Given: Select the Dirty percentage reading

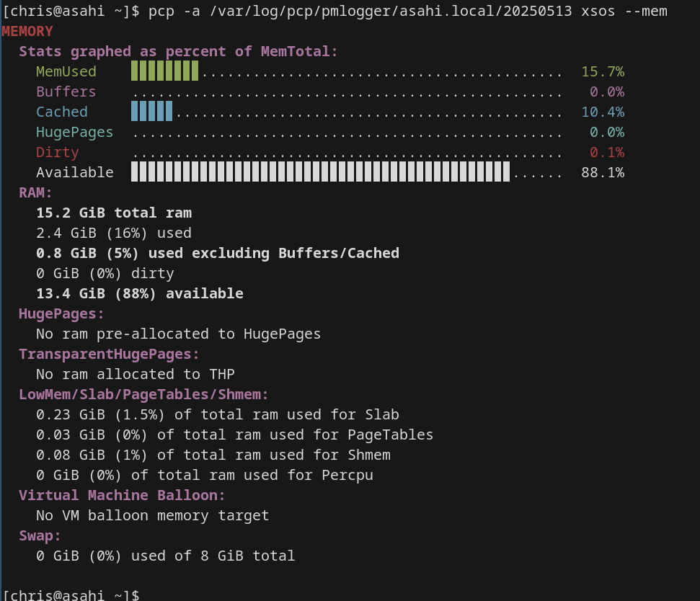Looking at the screenshot, I should click(606, 152).
